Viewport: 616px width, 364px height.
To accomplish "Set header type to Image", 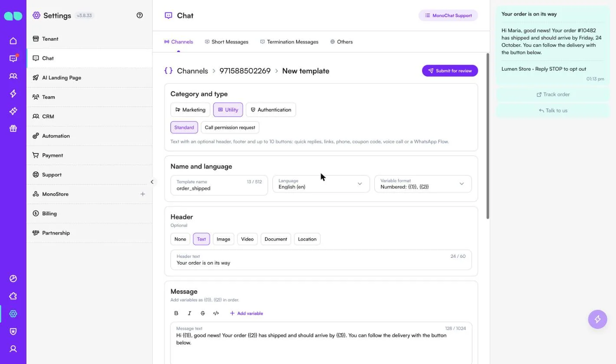I will tap(223, 239).
